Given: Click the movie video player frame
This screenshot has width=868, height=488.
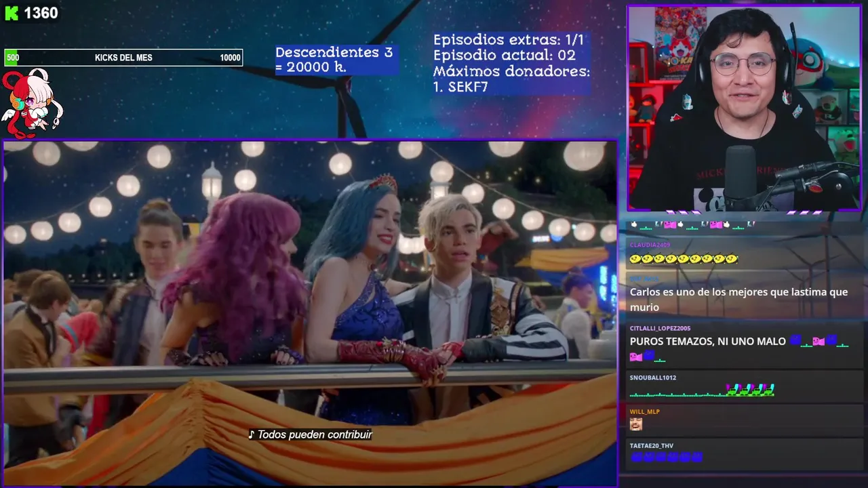Looking at the screenshot, I should 310,313.
